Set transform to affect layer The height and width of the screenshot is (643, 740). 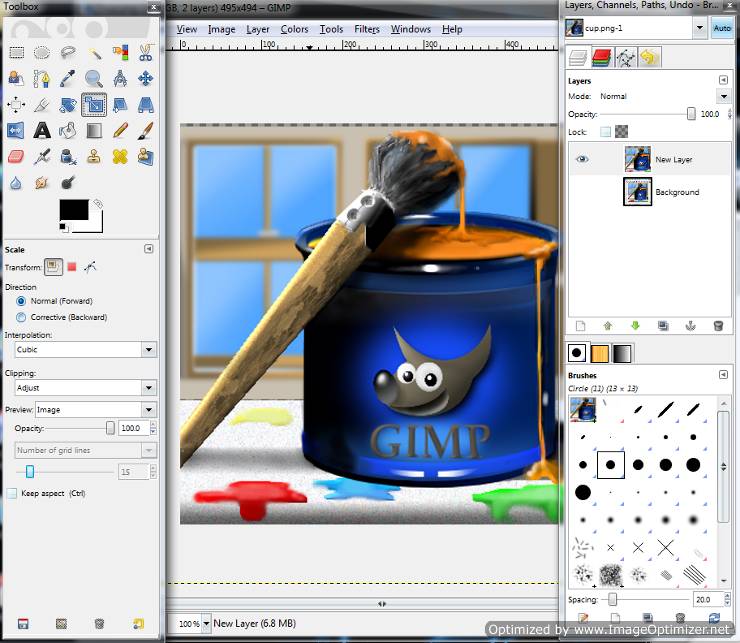coord(53,267)
